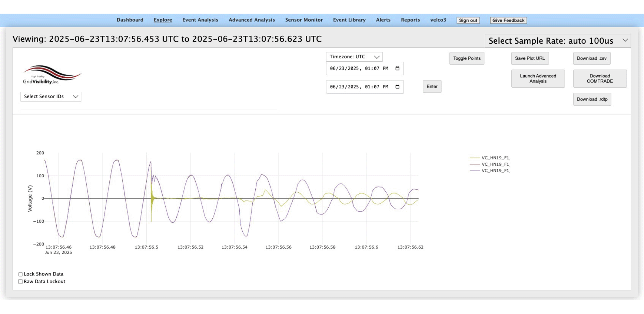Screen dimensions: 644x314
Task: Click the Give Feedback button
Action: tap(508, 20)
